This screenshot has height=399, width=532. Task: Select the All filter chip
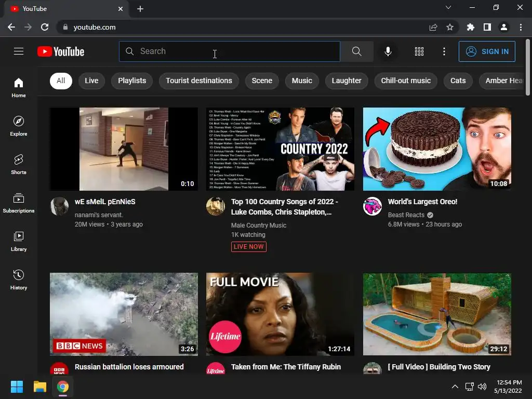point(61,81)
